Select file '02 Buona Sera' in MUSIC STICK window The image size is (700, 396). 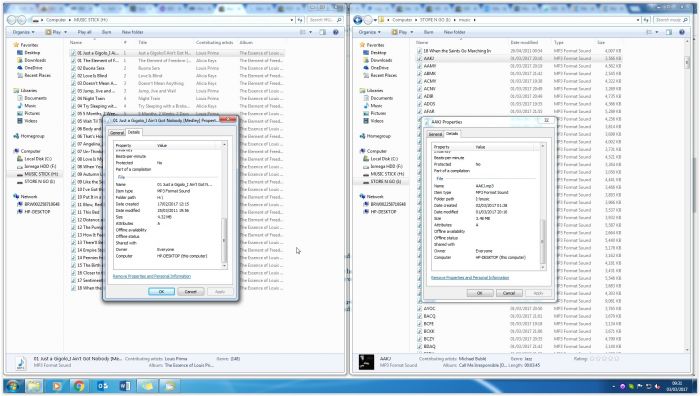[x=91, y=68]
